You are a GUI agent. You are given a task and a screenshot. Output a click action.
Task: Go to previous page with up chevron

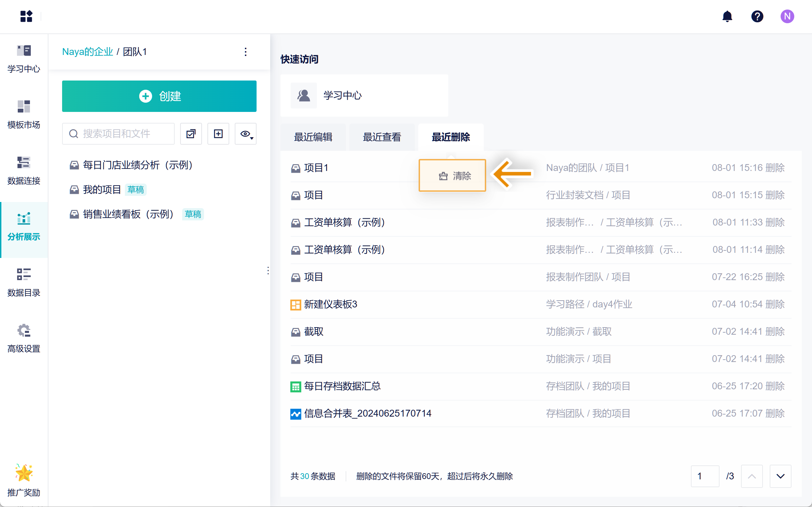(752, 476)
